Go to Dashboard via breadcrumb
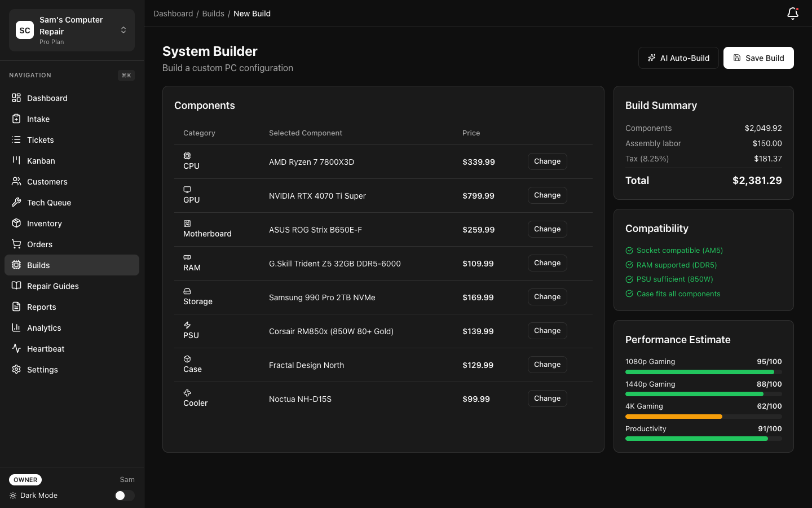This screenshot has width=812, height=508. [x=173, y=14]
